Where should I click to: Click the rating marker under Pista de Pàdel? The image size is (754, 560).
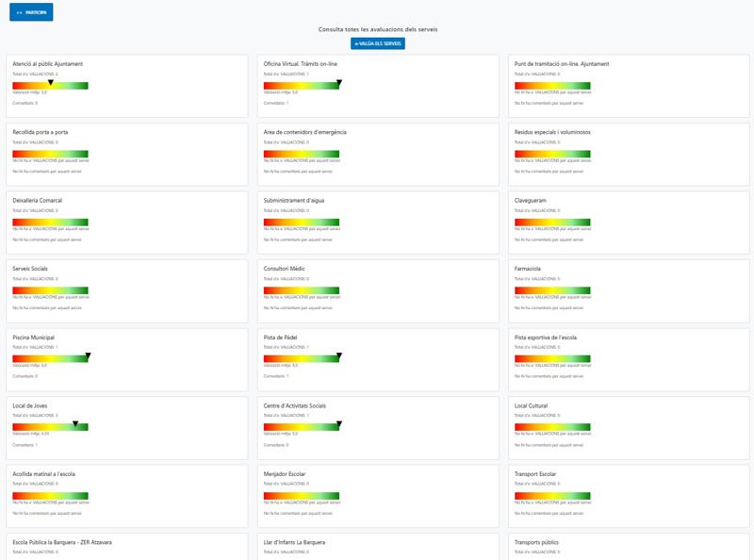click(339, 356)
